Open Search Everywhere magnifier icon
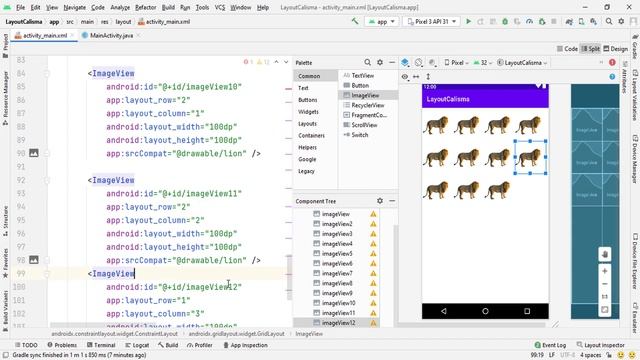The height and width of the screenshot is (360, 640). point(609,22)
